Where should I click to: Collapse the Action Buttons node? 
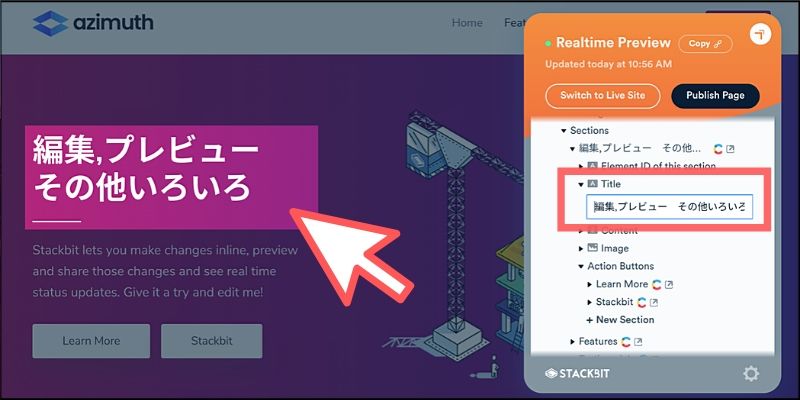pos(581,266)
